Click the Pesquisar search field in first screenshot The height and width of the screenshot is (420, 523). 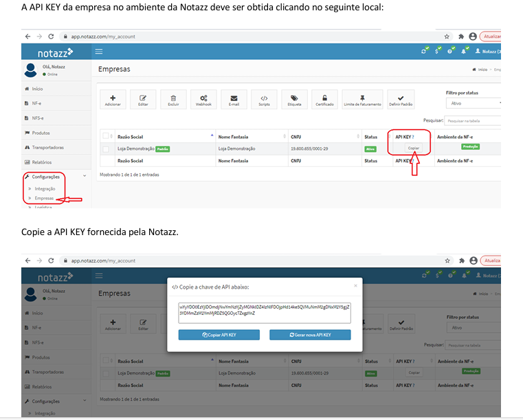473,121
